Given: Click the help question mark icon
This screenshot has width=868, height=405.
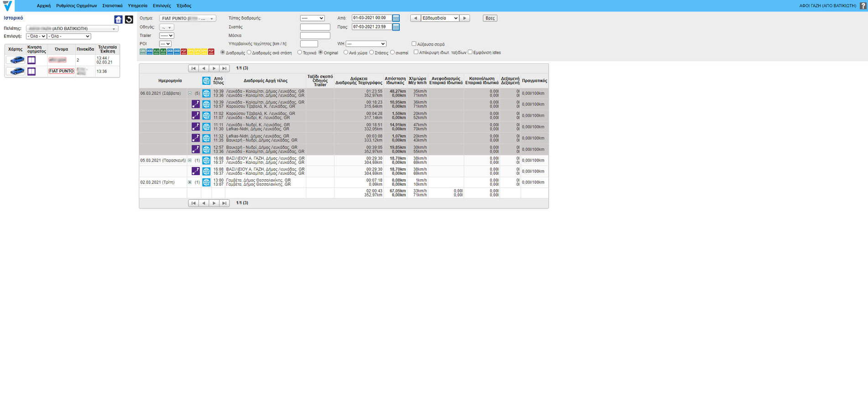Looking at the screenshot, I should (863, 6).
